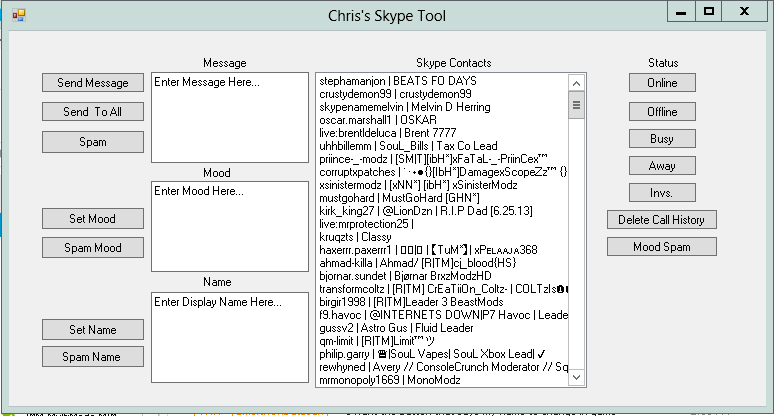Click the contacts list scroll up arrow
The height and width of the screenshot is (416, 774).
click(576, 83)
